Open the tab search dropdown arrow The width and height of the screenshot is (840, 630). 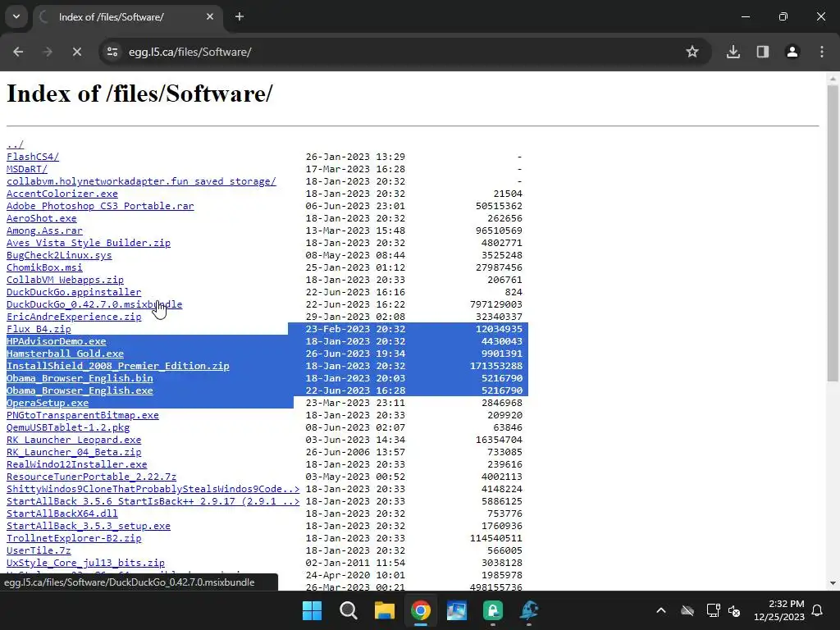pos(16,16)
